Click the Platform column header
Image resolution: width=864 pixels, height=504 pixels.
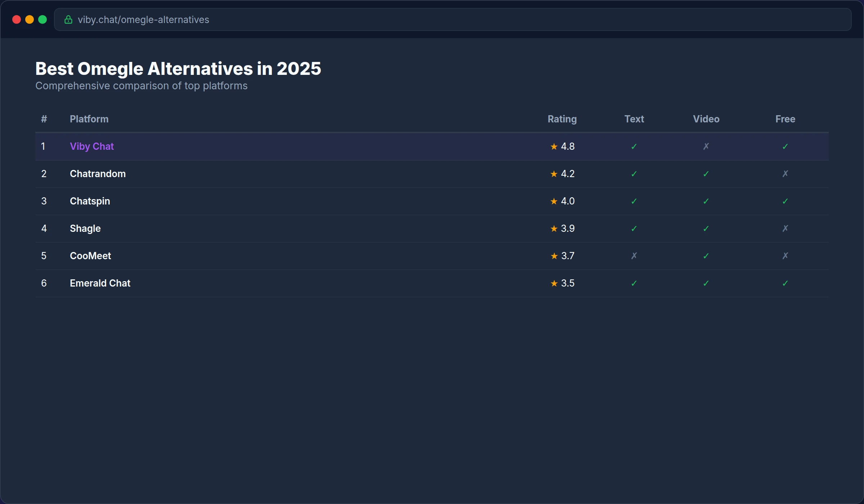[89, 119]
